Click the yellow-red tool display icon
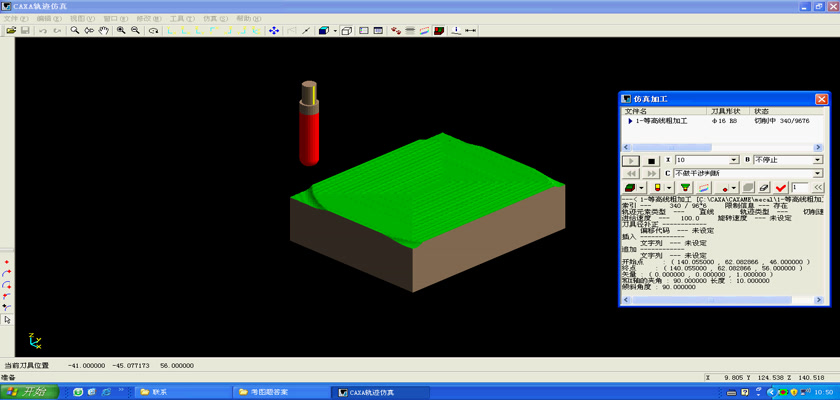 point(659,188)
